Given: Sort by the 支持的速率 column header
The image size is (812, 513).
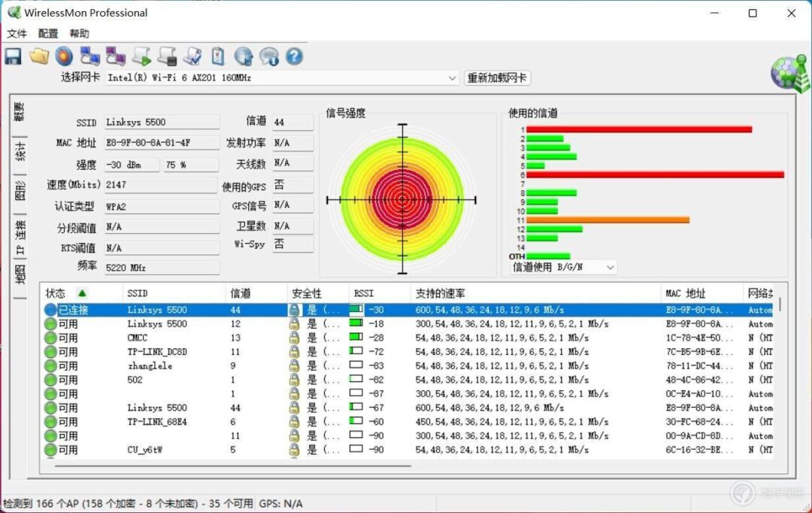Looking at the screenshot, I should 536,293.
